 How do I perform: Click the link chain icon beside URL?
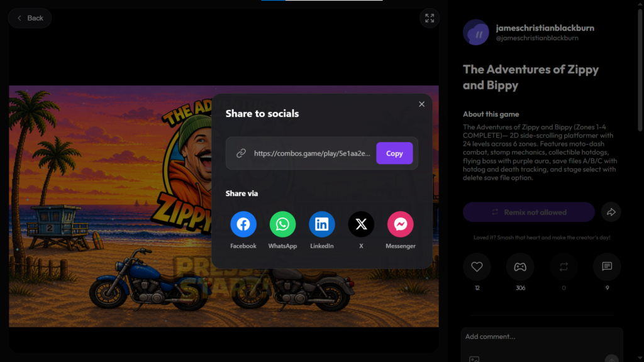coord(241,153)
